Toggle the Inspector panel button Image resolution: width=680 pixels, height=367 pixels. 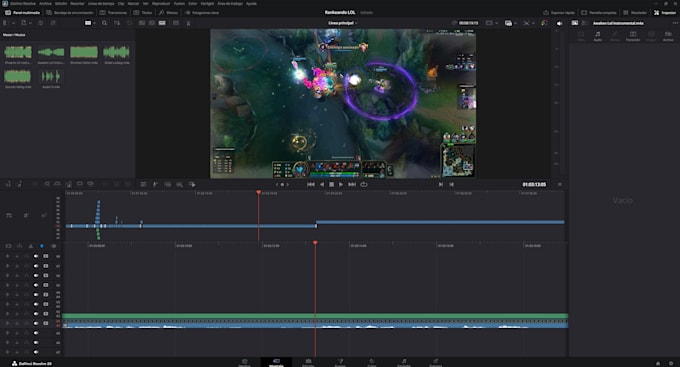665,13
